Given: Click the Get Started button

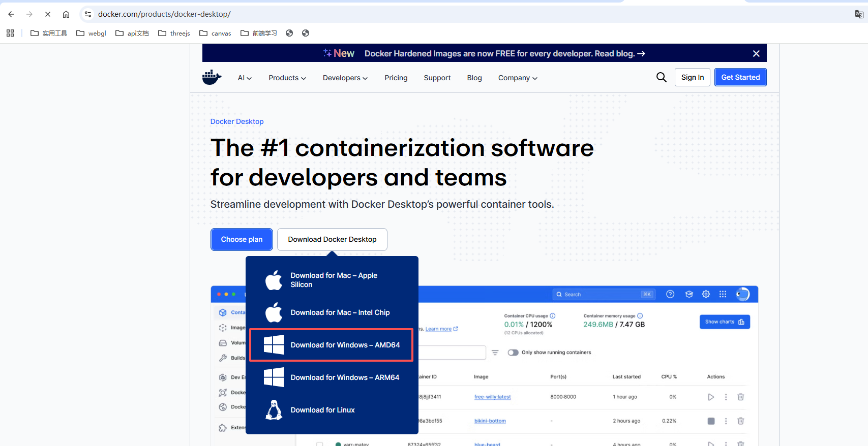Looking at the screenshot, I should pos(740,77).
